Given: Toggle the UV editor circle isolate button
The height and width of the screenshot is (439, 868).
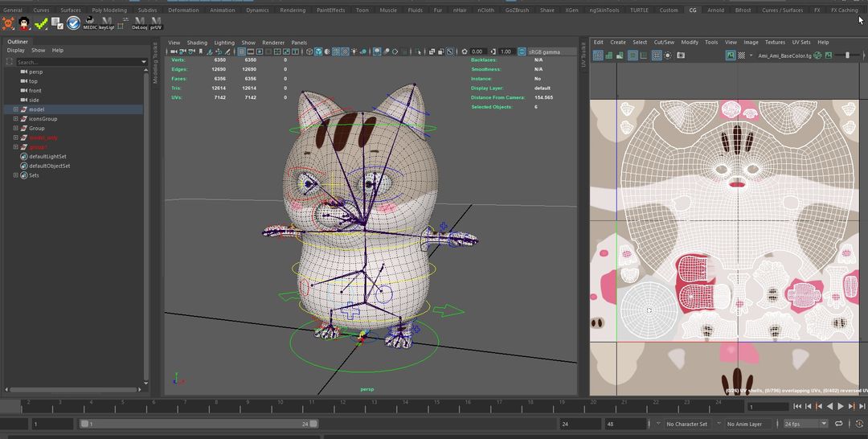Looking at the screenshot, I should tap(668, 55).
